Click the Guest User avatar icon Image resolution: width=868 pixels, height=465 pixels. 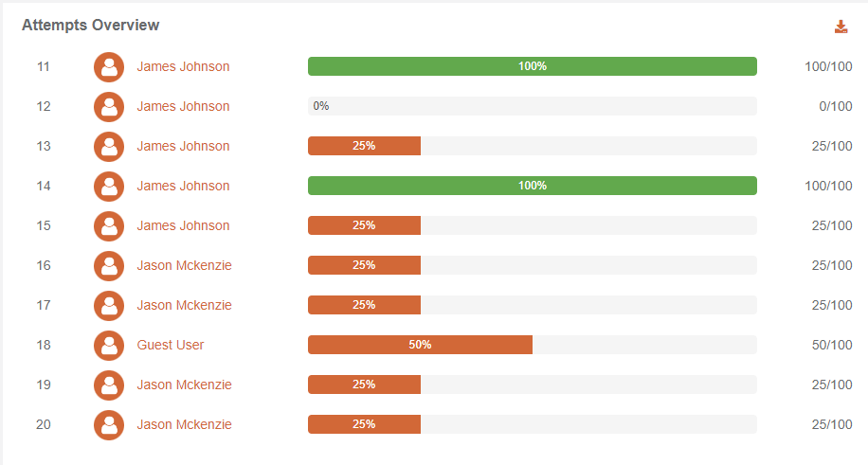pyautogui.click(x=109, y=346)
